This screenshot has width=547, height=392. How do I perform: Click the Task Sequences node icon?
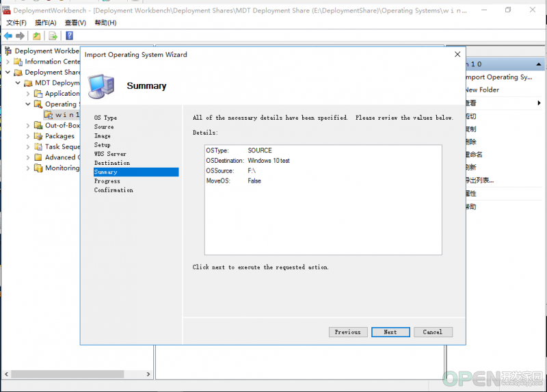point(38,146)
